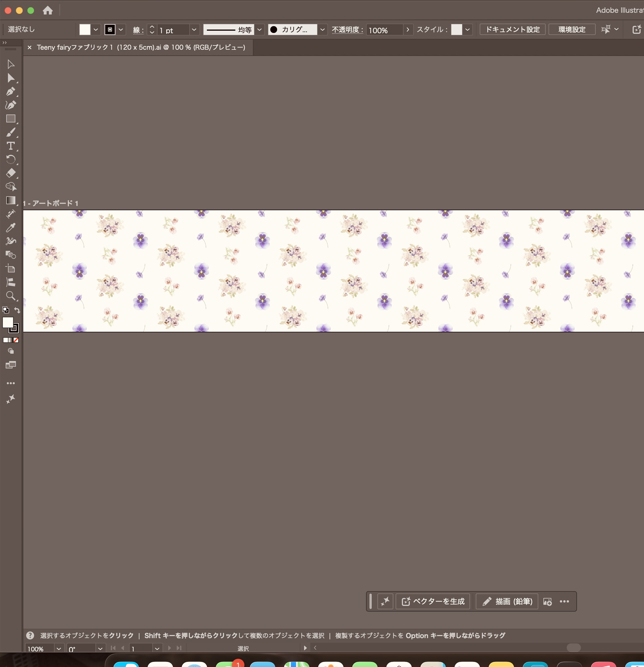Screen dimensions: 644x667
Task: Select the Eraser tool
Action: pyautogui.click(x=11, y=173)
